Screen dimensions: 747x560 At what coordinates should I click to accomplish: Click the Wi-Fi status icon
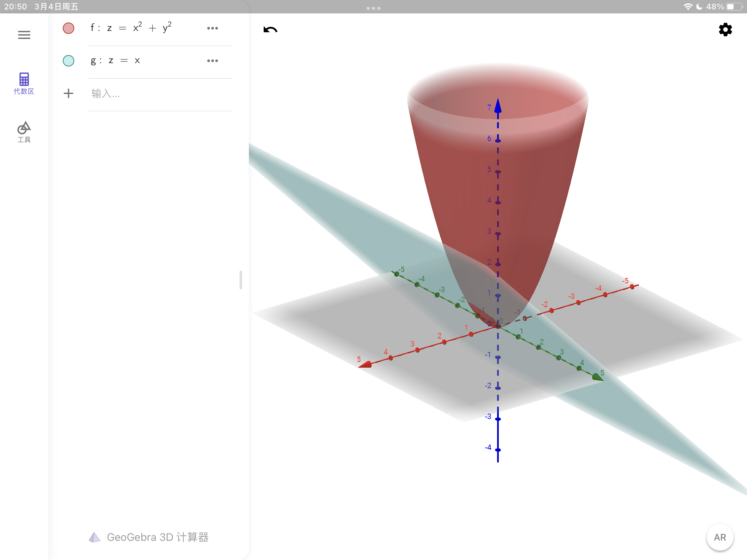[x=687, y=7]
